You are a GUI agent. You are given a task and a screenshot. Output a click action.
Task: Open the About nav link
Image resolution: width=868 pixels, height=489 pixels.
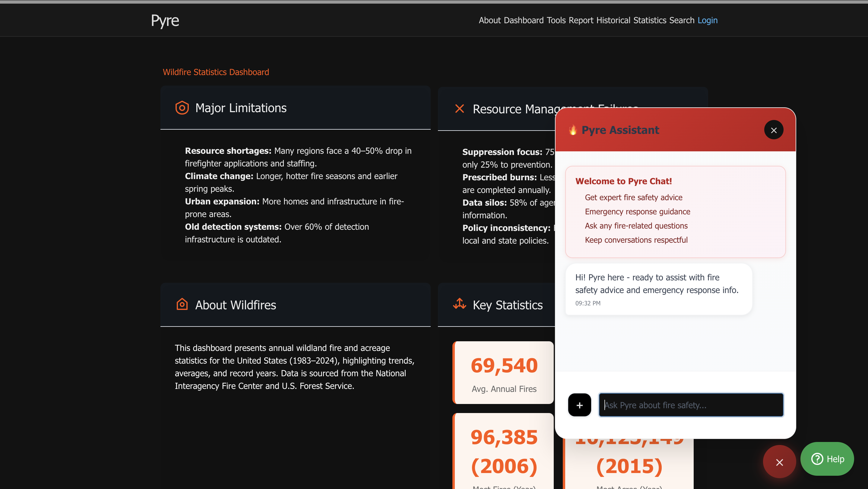click(489, 20)
